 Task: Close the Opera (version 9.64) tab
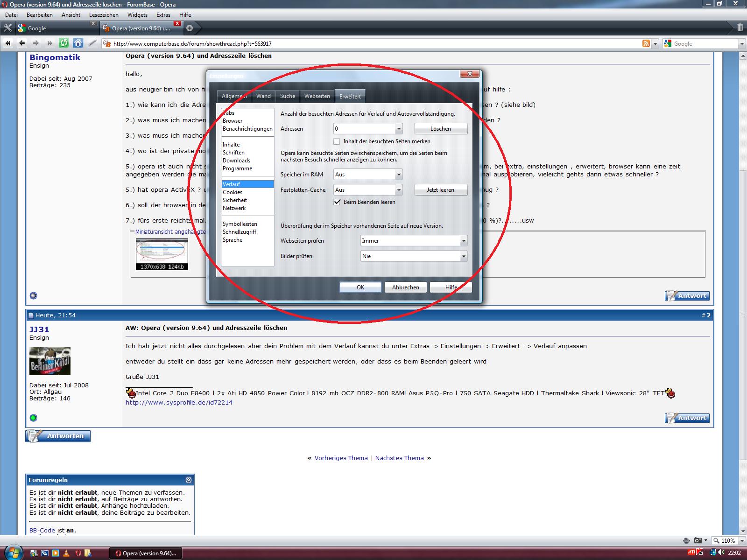177,23
